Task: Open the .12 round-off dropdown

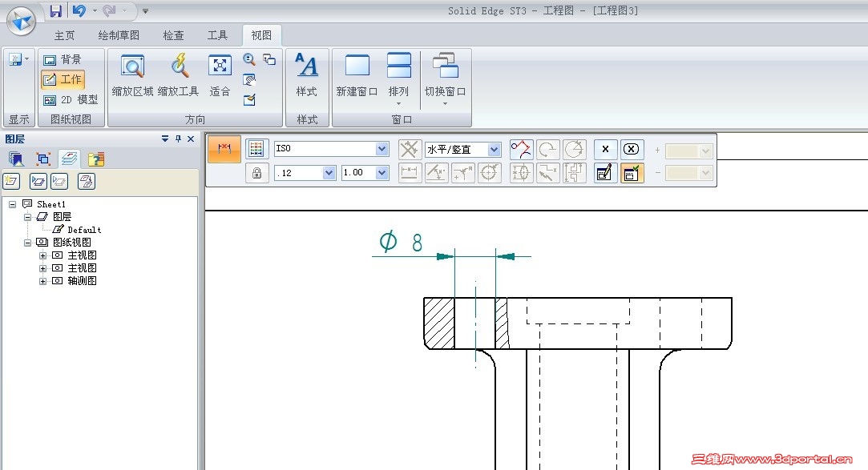Action: click(329, 172)
